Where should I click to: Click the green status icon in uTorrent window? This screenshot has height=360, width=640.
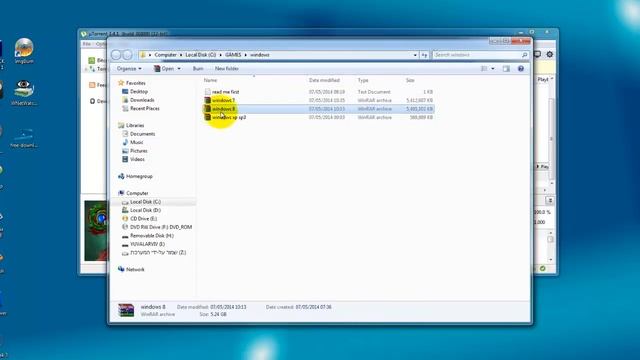pos(543,269)
